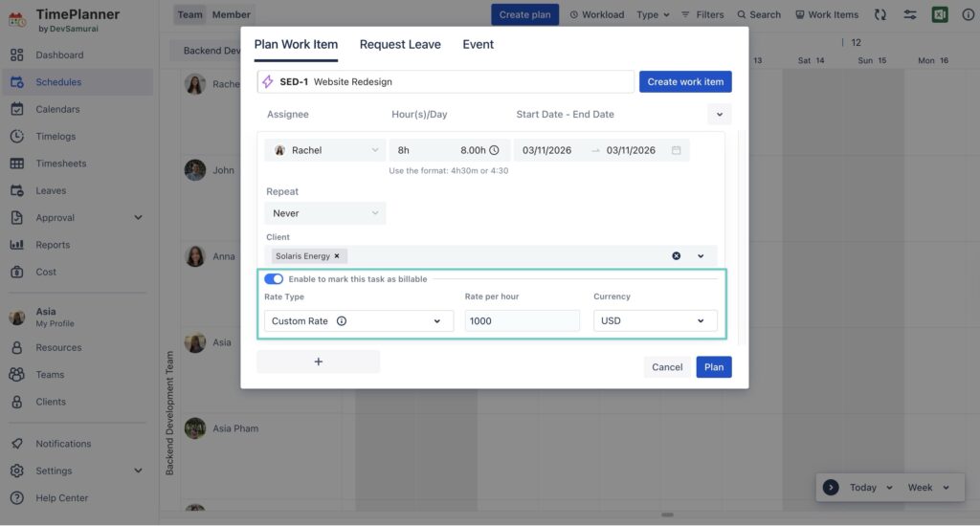Click the start date 03/11/2026 field
Screen dimensions: 980x526
(x=546, y=150)
